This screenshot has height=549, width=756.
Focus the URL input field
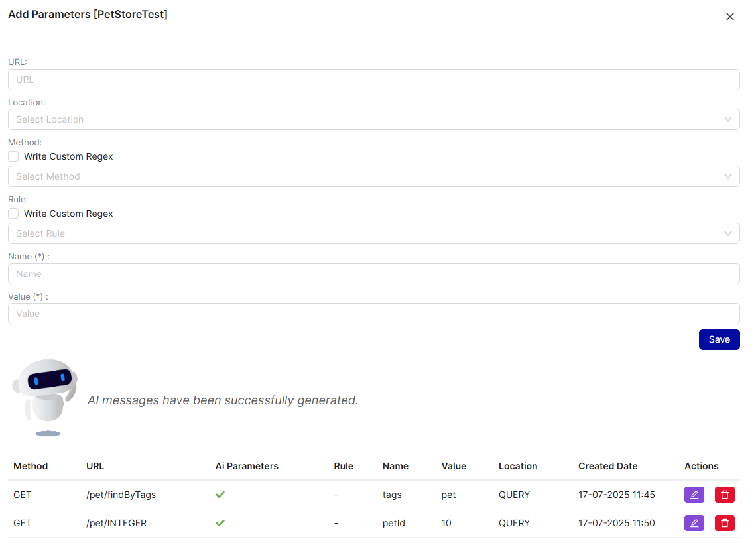click(x=373, y=80)
